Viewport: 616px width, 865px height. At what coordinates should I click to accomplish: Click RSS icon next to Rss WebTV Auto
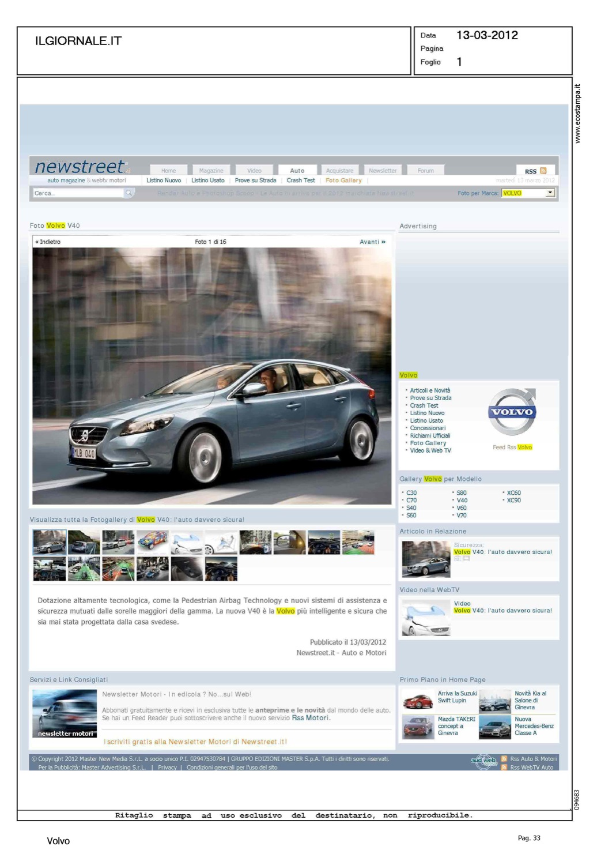click(504, 768)
